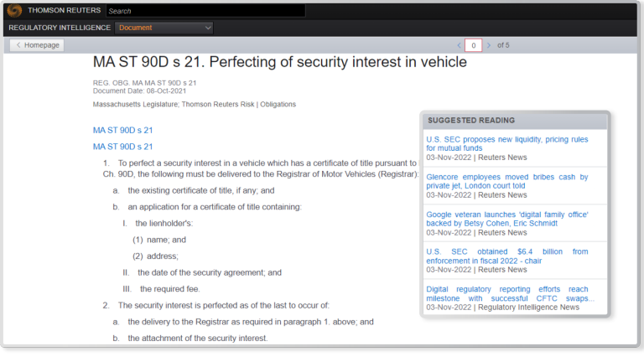Click the Thomson Reuters logo icon
This screenshot has width=644, height=362.
coord(14,11)
